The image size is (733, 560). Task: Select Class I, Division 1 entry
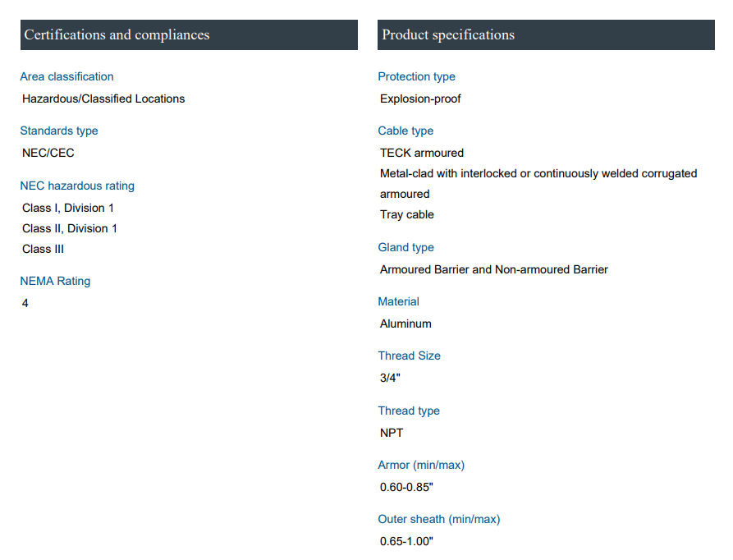(x=68, y=208)
